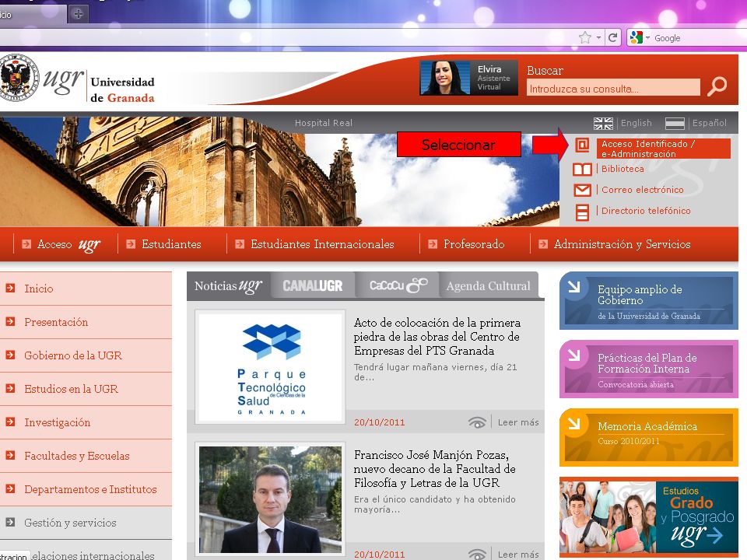Click the Directorio telefónico icon
The image size is (747, 560).
582,212
